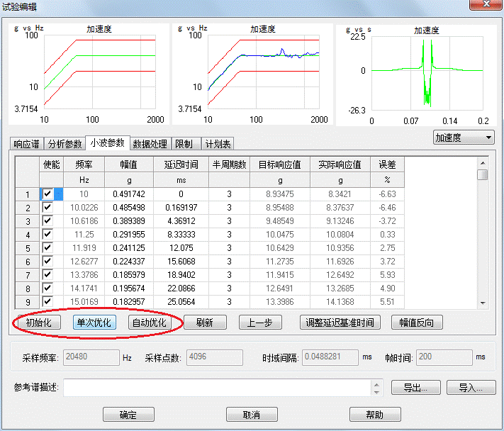The image size is (504, 431).
Task: Run 单次优化 single optimization
Action: pos(94,323)
